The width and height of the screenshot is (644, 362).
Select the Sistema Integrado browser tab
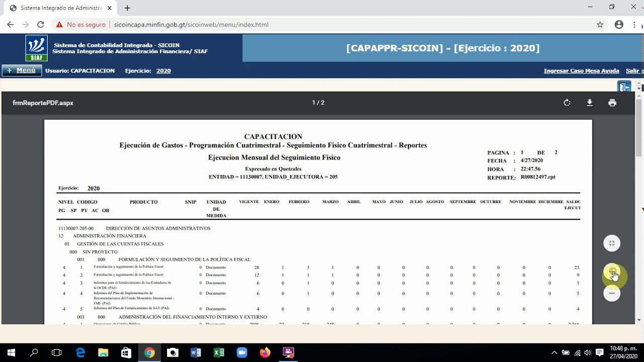(61, 8)
